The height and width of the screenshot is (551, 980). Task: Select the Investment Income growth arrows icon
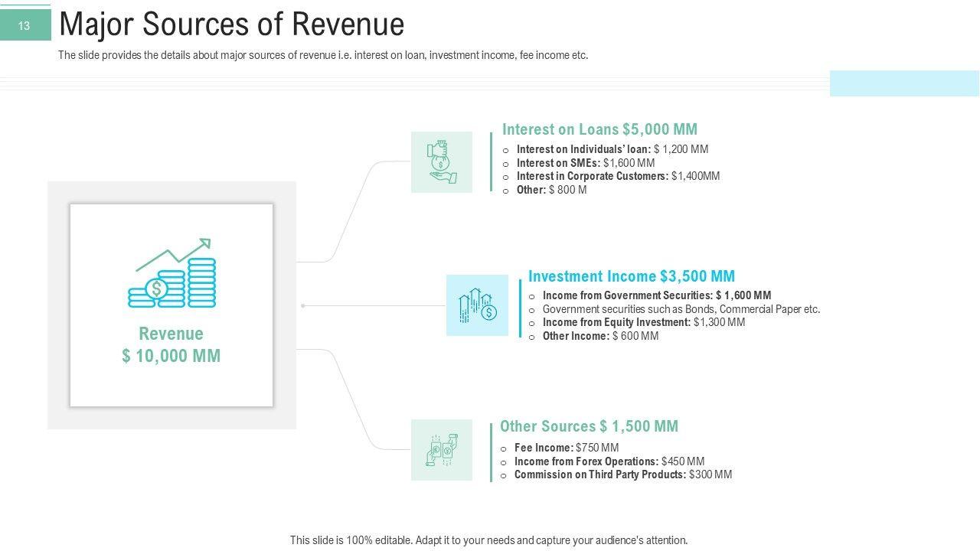click(x=477, y=305)
